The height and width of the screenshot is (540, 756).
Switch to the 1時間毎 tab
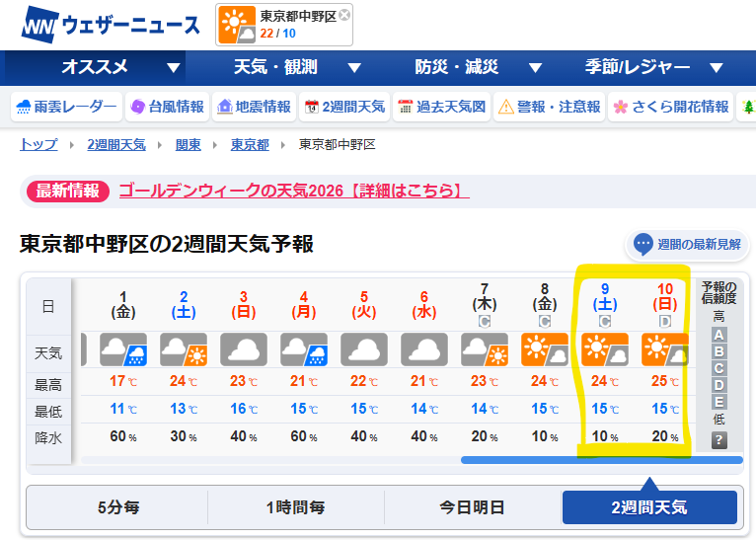(x=295, y=507)
